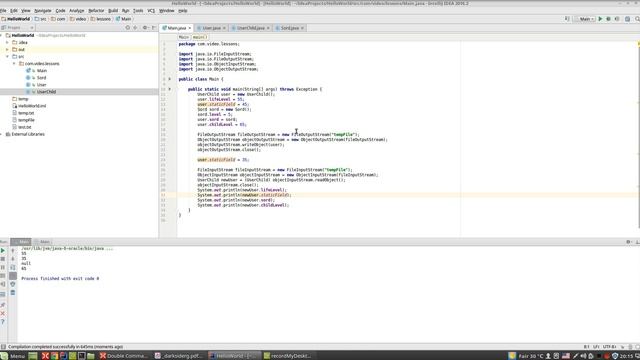
Task: Close the Main.java editor tab
Action: [x=189, y=28]
